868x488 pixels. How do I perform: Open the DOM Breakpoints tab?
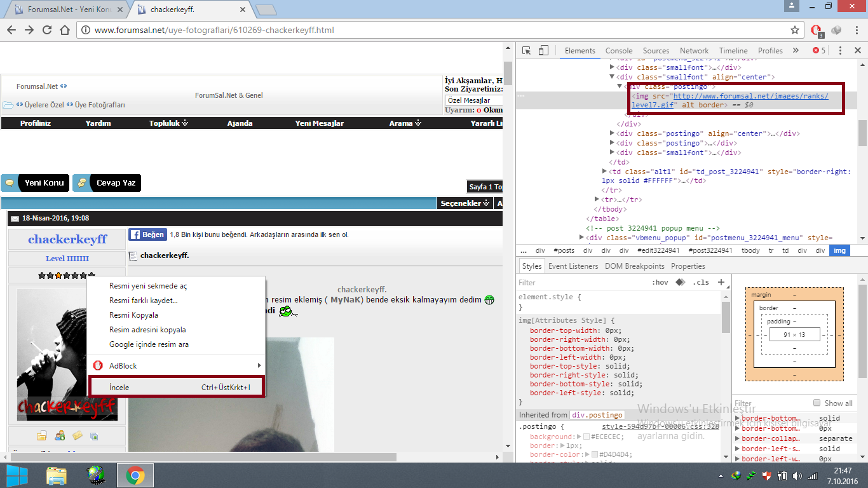tap(634, 266)
